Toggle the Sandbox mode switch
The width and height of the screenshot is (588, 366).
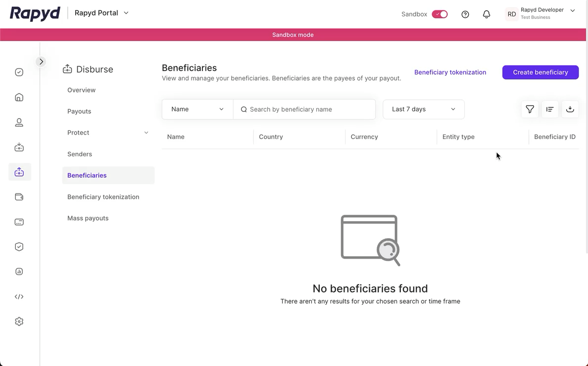click(x=440, y=14)
